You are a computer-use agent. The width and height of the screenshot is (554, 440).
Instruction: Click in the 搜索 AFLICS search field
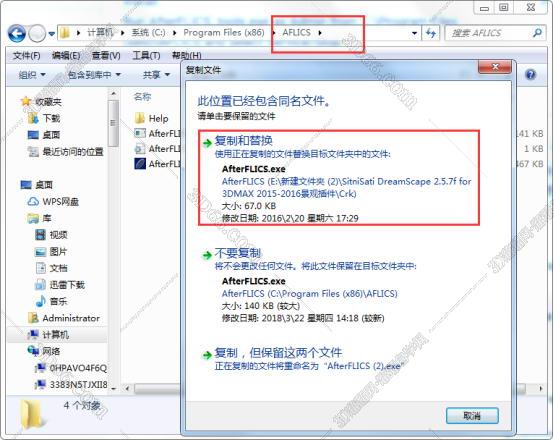[489, 33]
